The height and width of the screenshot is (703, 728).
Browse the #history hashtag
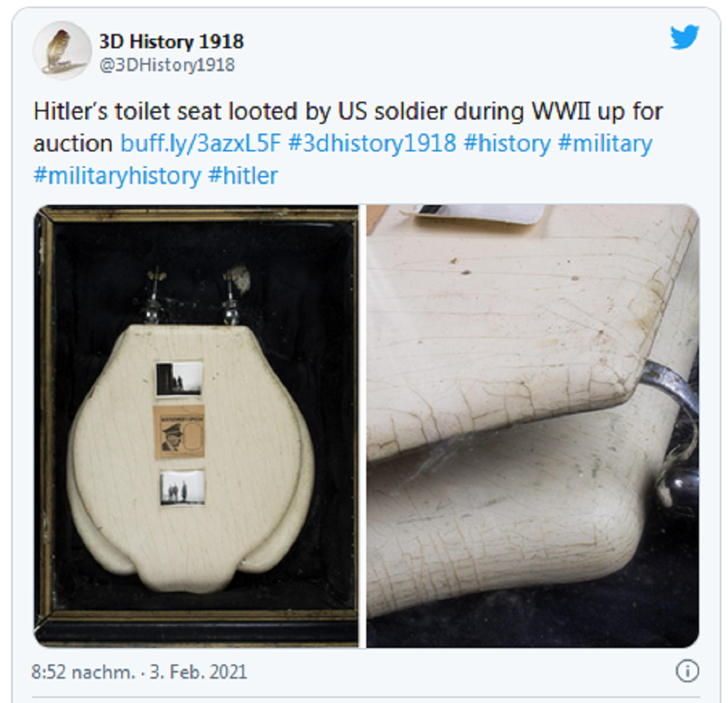point(507,143)
